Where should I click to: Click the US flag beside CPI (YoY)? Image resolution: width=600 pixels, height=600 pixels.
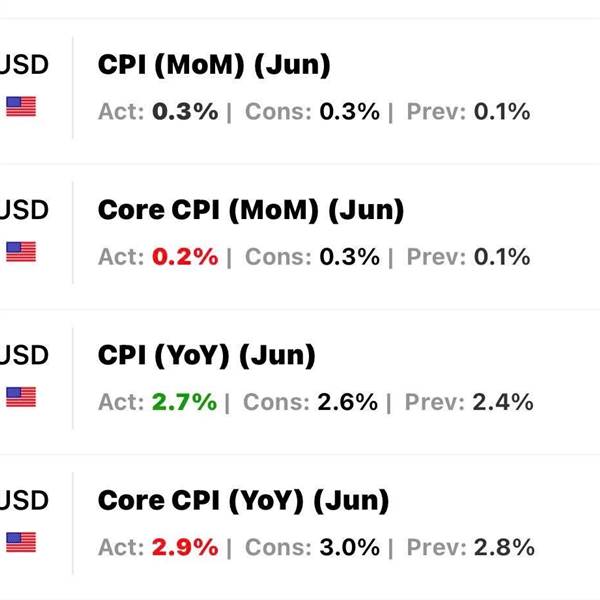(21, 397)
